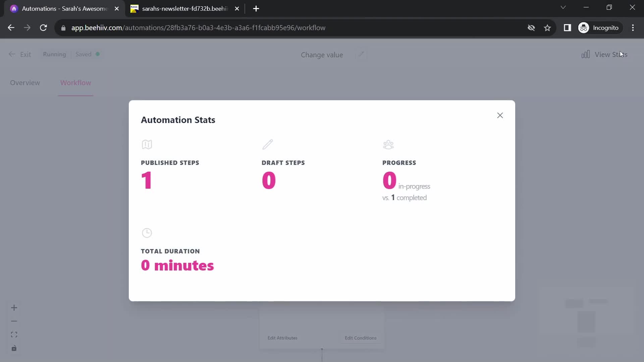
Task: Select the Workflow tab
Action: tap(75, 83)
